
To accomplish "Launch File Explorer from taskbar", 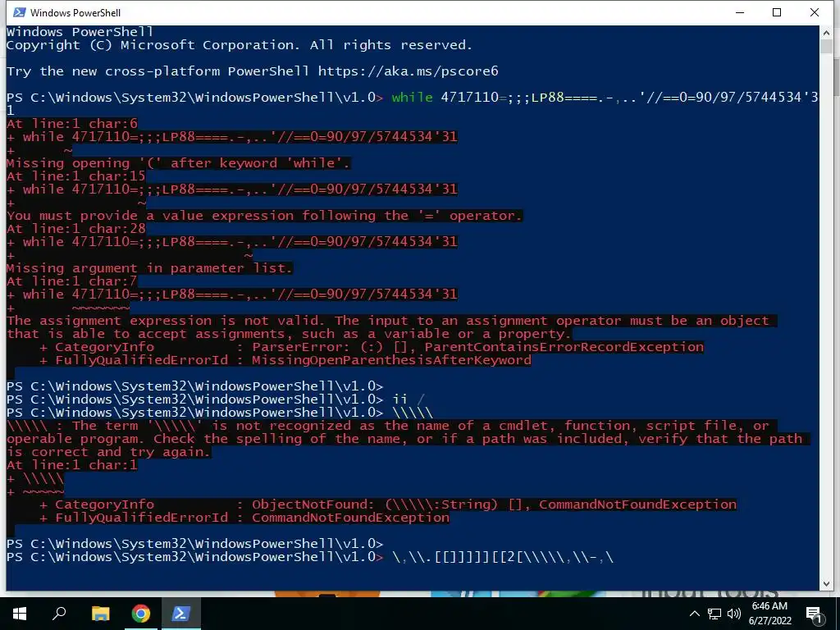I will (x=100, y=614).
